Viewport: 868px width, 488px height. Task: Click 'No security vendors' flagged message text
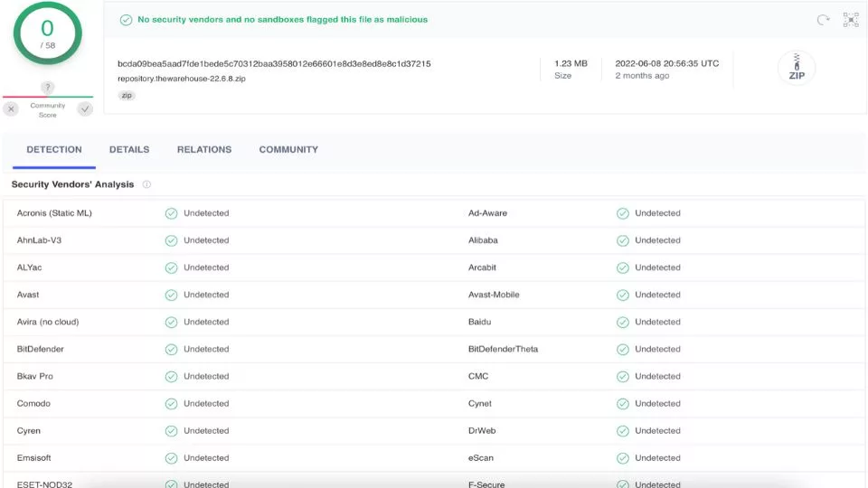[x=282, y=19]
